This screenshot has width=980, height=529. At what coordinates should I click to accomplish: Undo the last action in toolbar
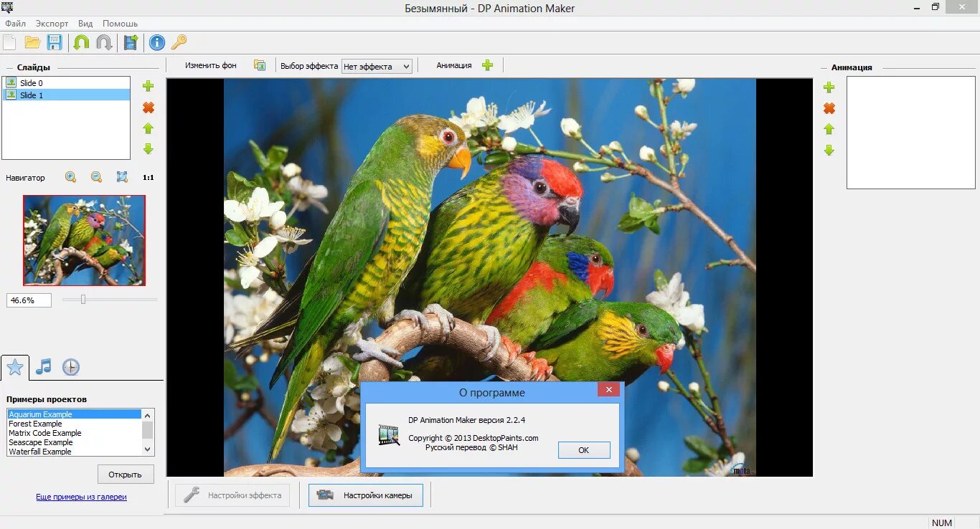[x=81, y=42]
